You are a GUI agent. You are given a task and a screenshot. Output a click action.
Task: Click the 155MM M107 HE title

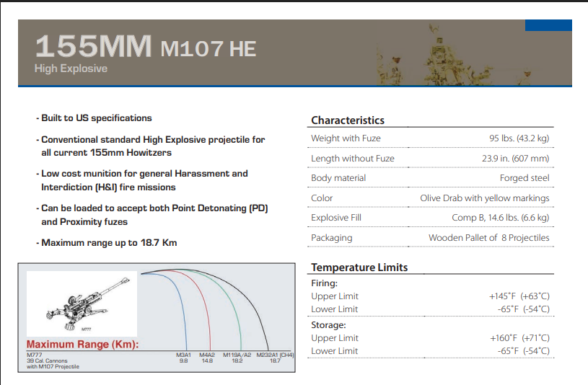point(145,47)
